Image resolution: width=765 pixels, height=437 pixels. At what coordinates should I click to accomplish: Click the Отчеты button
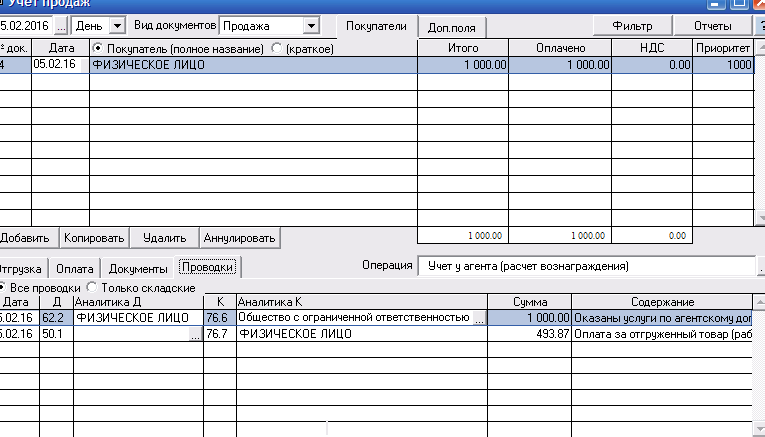712,24
